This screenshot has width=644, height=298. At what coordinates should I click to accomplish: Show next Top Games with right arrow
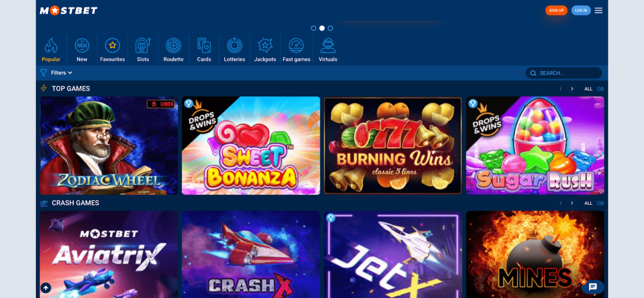pyautogui.click(x=572, y=89)
